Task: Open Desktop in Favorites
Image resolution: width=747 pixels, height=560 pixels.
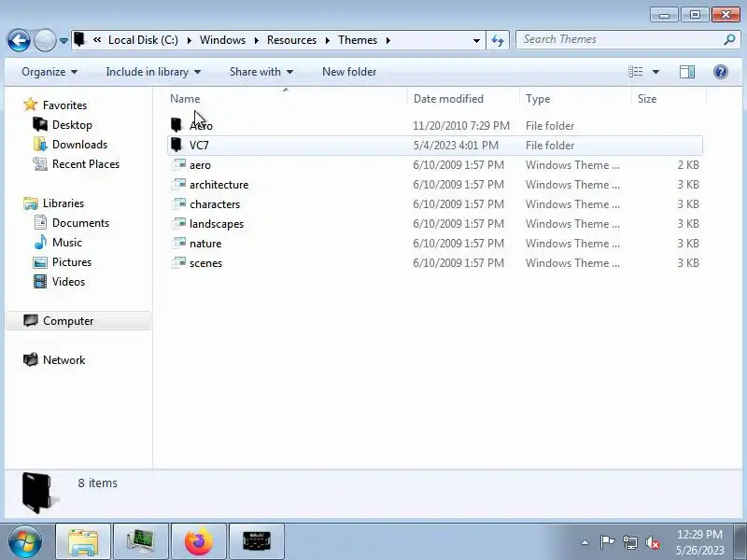Action: click(72, 125)
